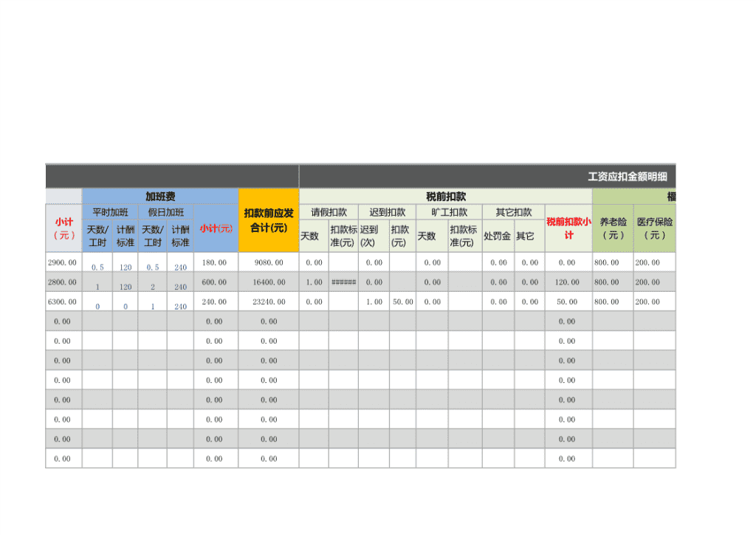This screenshot has width=756, height=535.
Task: Click the 9080.00 total cell
Action: coord(269,262)
